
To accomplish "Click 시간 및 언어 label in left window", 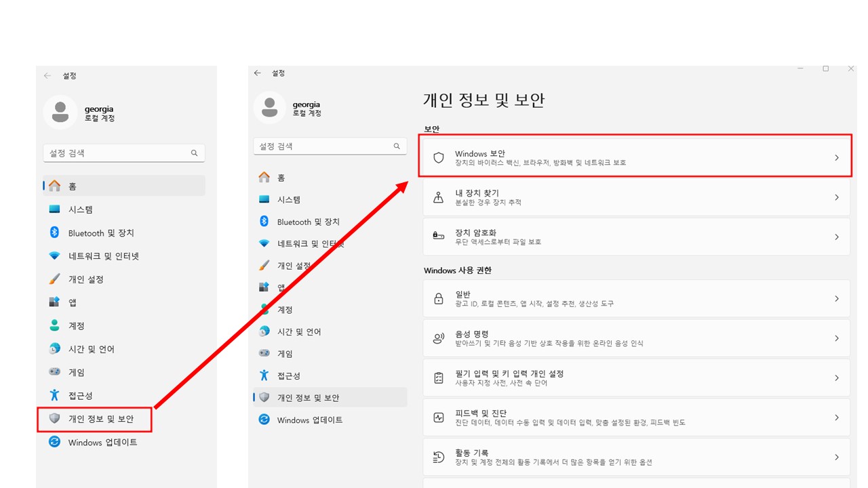I will coord(92,349).
